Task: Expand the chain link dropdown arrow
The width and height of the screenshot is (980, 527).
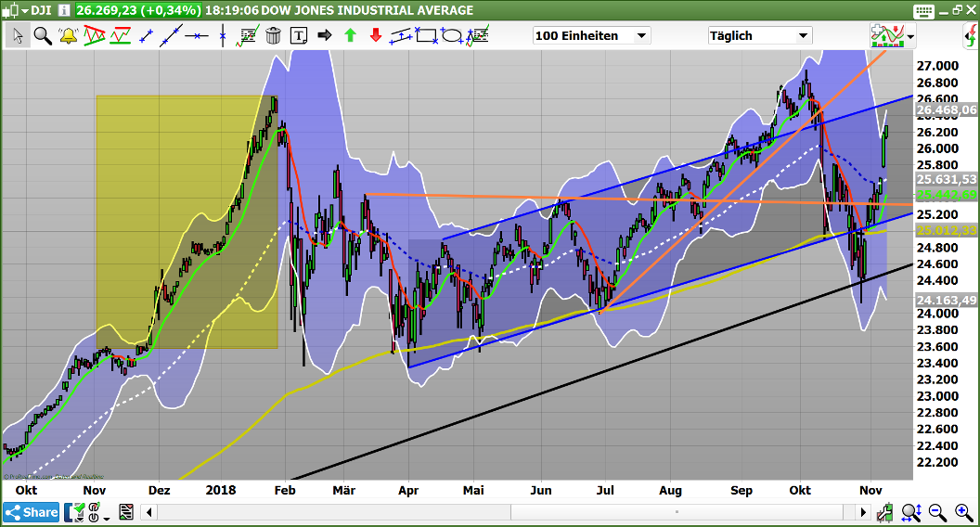Action: tap(107, 519)
